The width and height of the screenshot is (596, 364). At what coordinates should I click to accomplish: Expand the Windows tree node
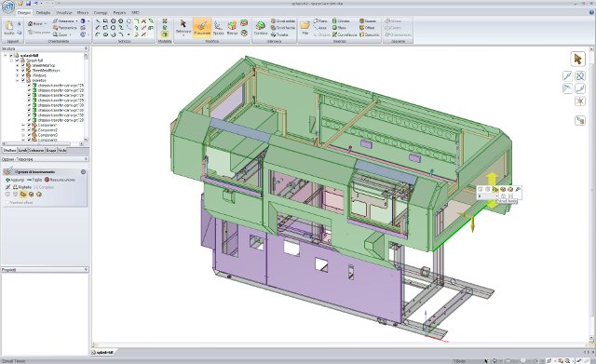tap(17, 75)
